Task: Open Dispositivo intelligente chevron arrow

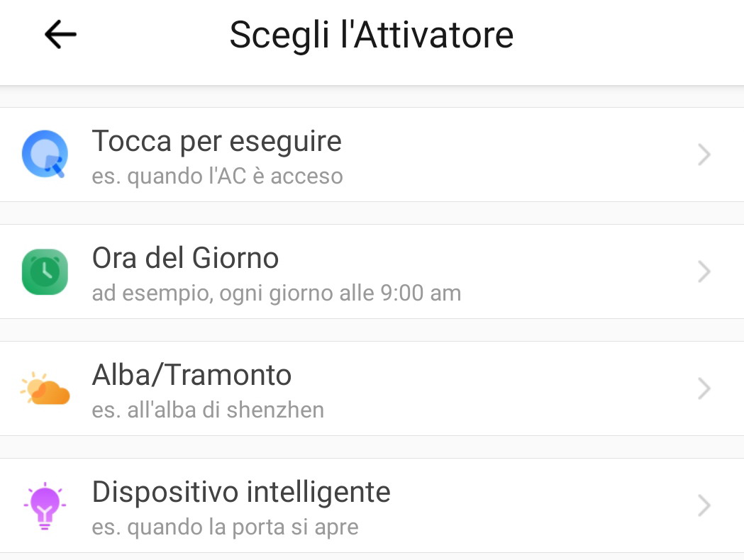Action: (704, 505)
